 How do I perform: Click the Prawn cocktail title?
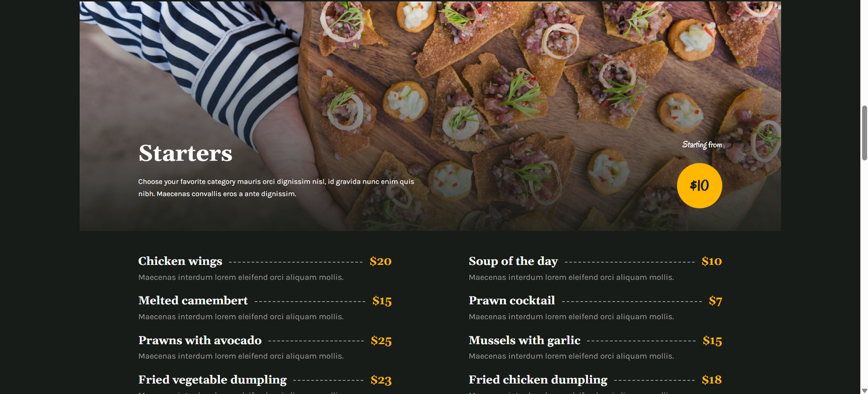pos(512,301)
